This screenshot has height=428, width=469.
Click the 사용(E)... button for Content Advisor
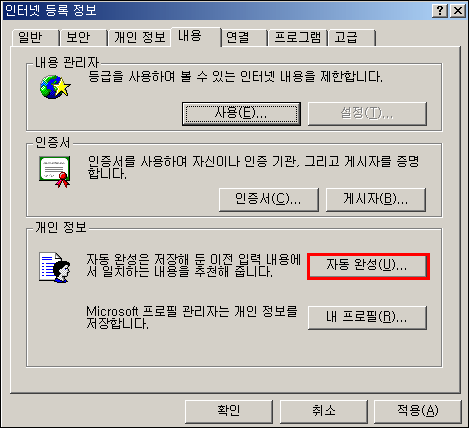coord(241,114)
